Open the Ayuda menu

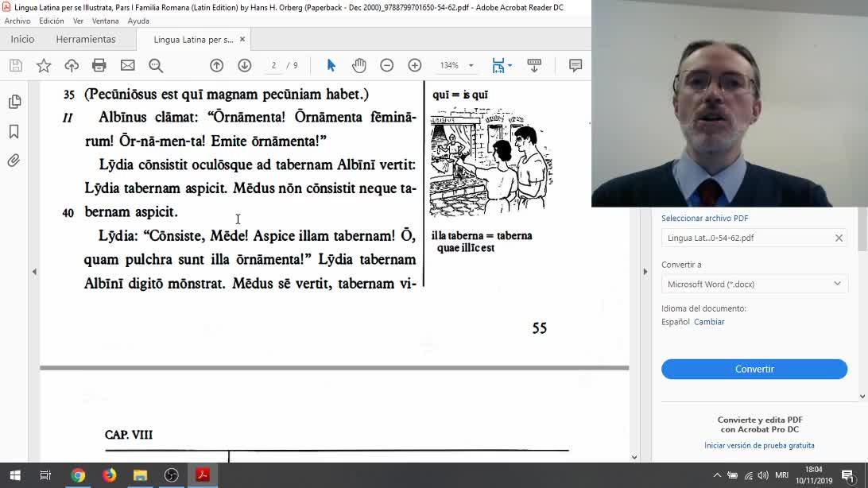pos(138,21)
